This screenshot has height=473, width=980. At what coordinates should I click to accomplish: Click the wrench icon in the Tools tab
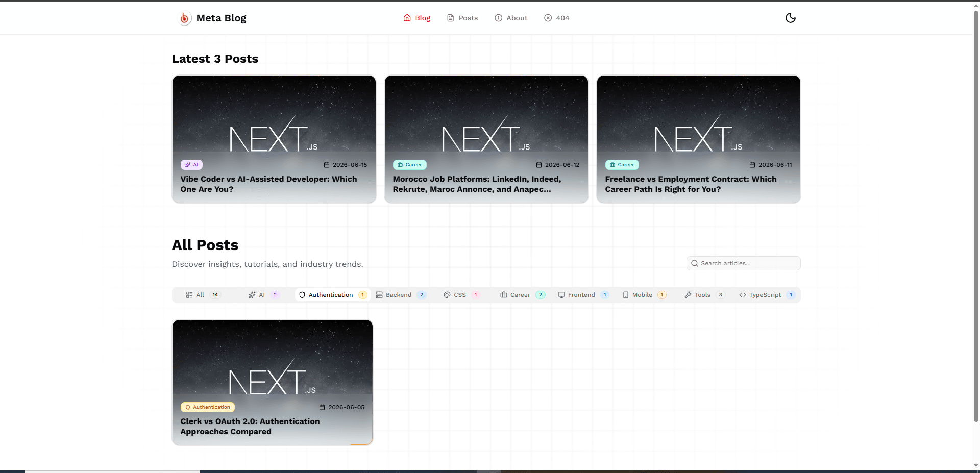688,295
